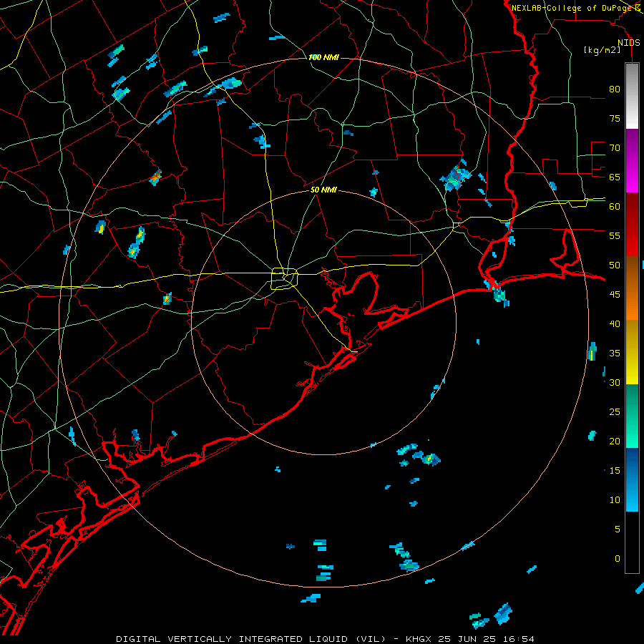Click the "10" value on the color scale
Viewport: 644px width, 644px height.
point(615,500)
